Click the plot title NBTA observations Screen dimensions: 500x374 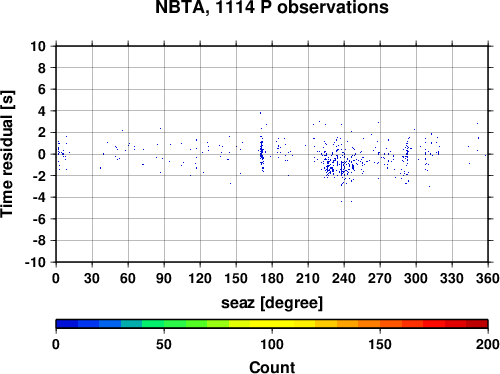pyautogui.click(x=272, y=7)
